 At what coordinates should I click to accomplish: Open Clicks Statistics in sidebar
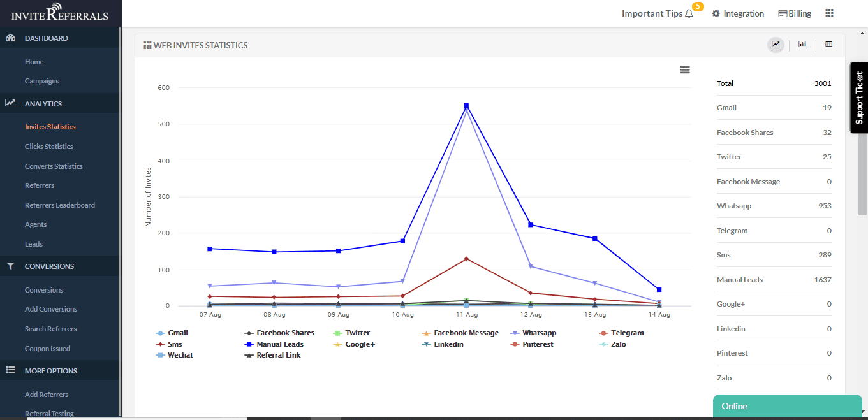pos(49,147)
